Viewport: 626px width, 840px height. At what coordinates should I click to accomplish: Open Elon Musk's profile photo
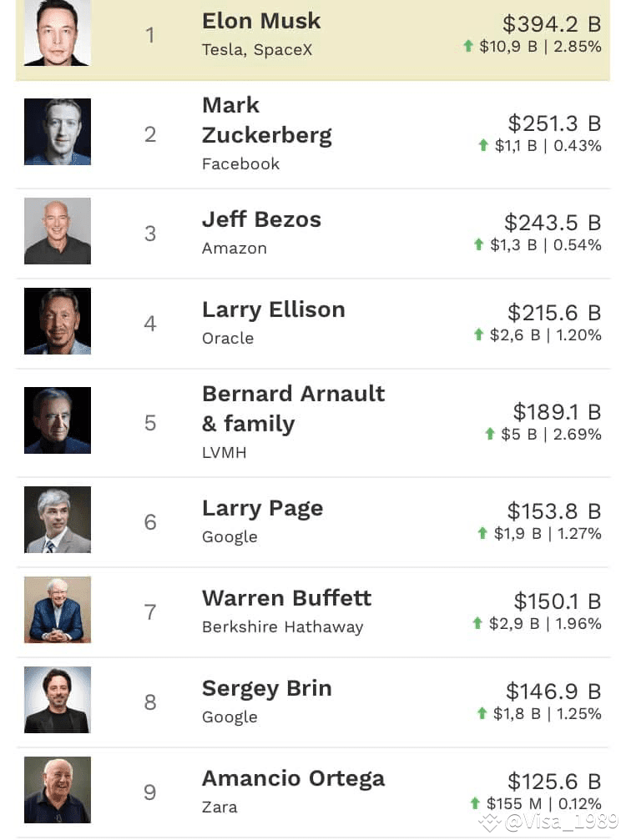(58, 33)
